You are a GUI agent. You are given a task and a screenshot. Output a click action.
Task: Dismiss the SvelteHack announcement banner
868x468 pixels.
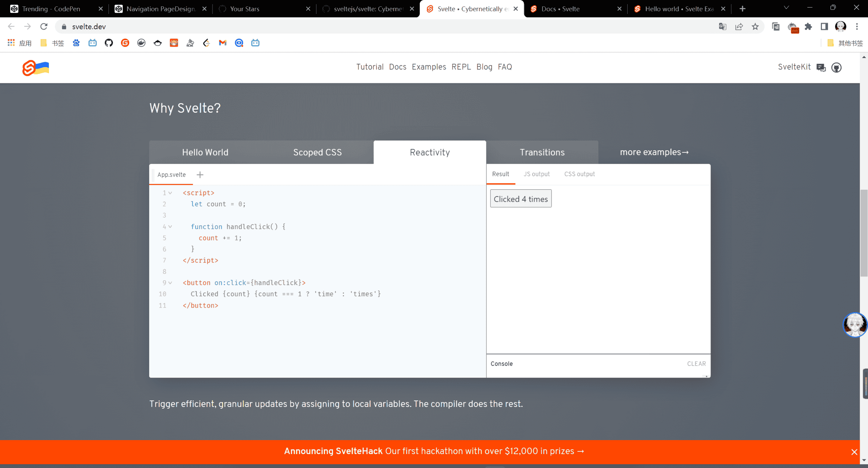coord(854,452)
